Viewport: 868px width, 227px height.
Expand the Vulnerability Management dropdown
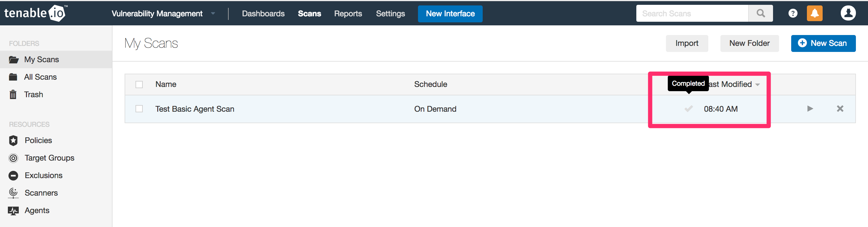point(213,14)
